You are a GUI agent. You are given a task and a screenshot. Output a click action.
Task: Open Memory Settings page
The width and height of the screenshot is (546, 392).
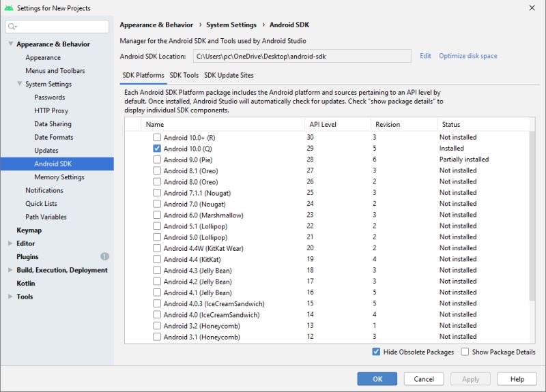coord(59,177)
